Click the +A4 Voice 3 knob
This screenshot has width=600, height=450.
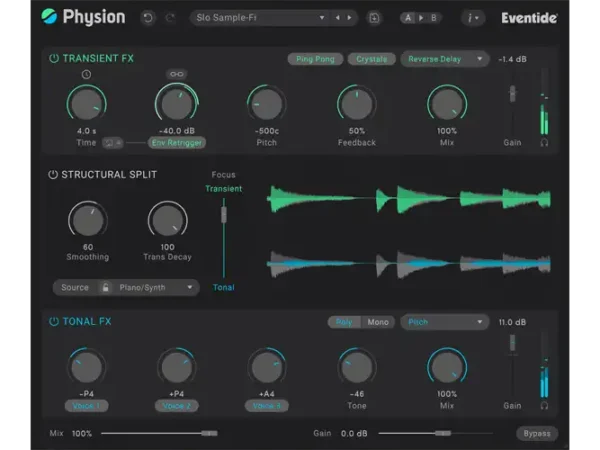[x=267, y=367]
